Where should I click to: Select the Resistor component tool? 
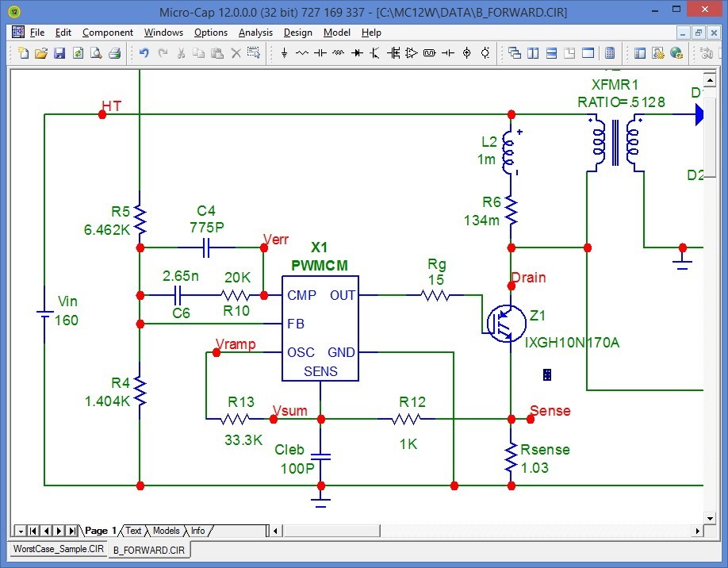pos(302,53)
